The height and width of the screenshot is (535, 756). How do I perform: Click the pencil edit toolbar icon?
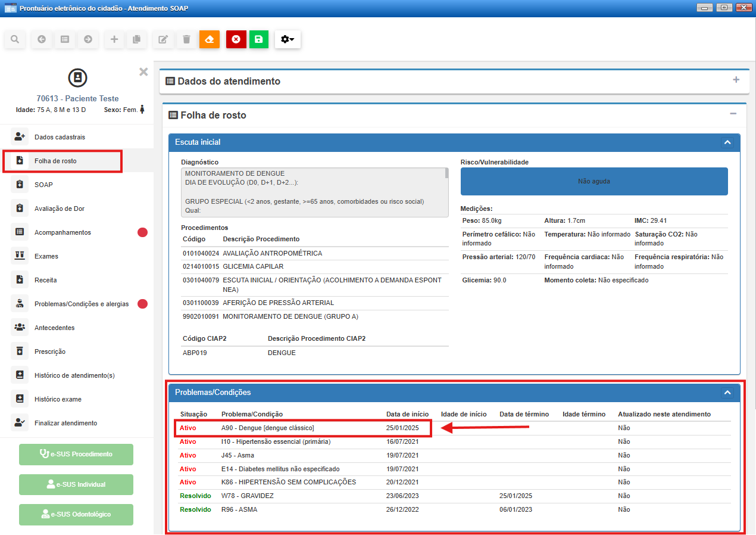(x=163, y=39)
